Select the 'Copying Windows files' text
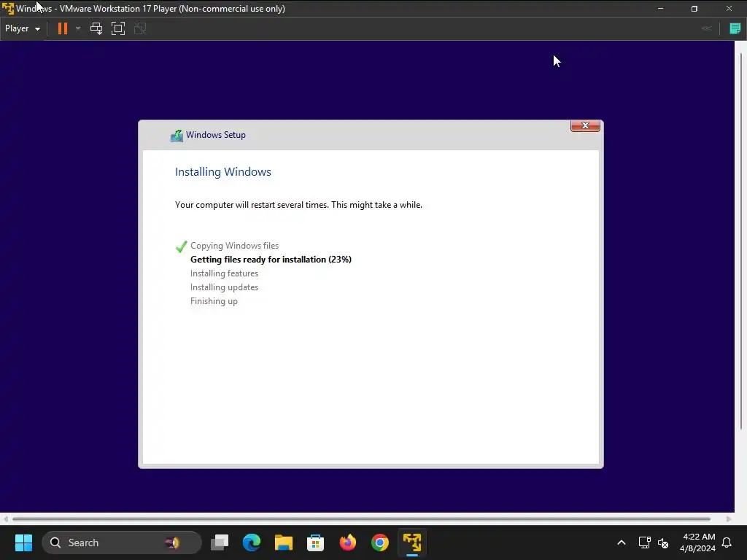 pyautogui.click(x=234, y=246)
